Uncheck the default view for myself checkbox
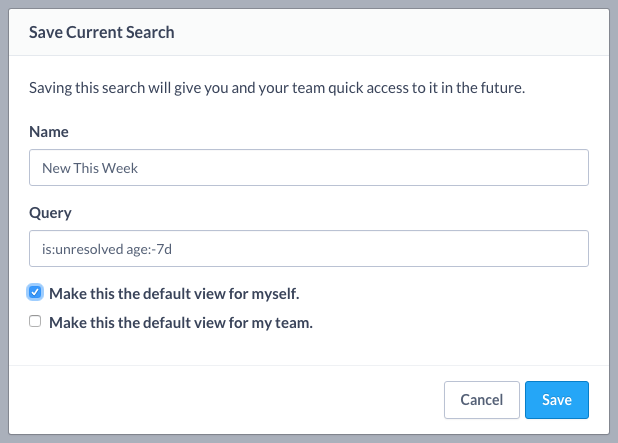Screen dimensions: 618x443 pyautogui.click(x=36, y=293)
